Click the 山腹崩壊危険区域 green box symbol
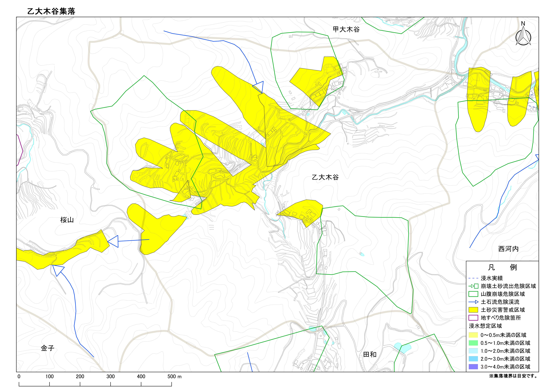Image resolution: width=555 pixels, height=392 pixels. click(x=473, y=294)
